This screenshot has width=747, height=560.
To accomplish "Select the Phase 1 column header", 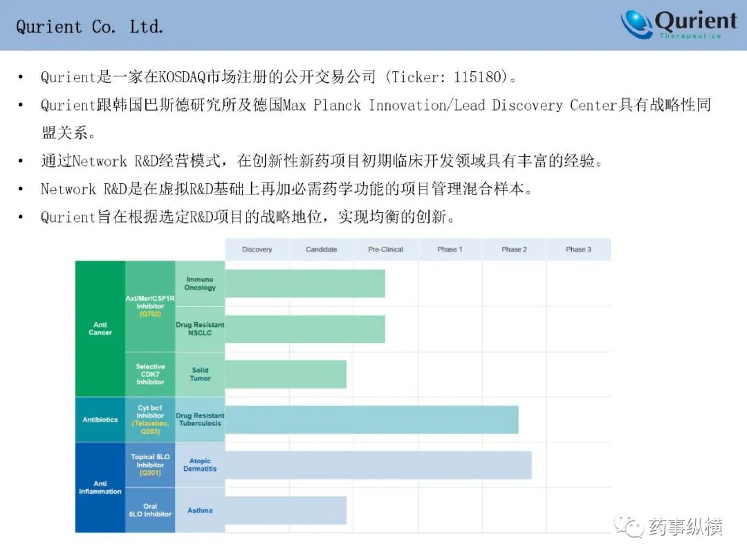I will coord(450,249).
